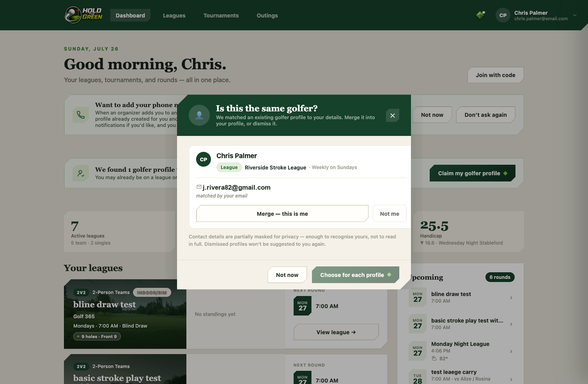Expand chevron for basic stroke play round
Image resolution: width=588 pixels, height=384 pixels.
511,324
